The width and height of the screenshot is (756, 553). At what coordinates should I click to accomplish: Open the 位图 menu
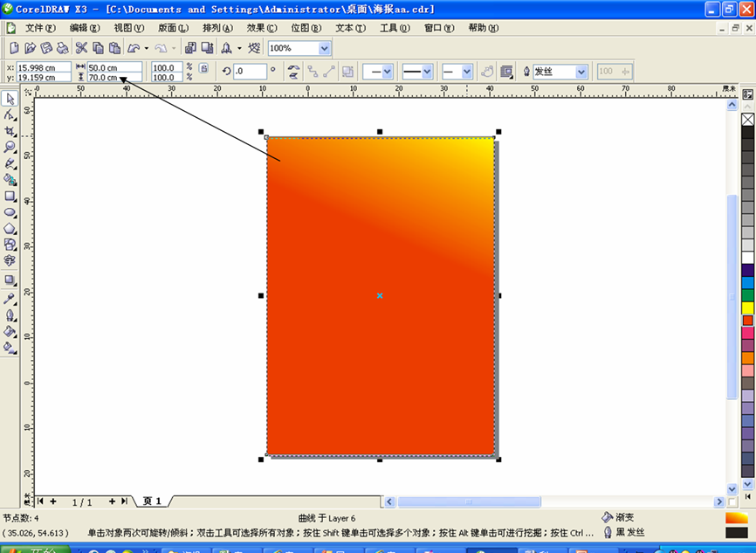[x=302, y=28]
